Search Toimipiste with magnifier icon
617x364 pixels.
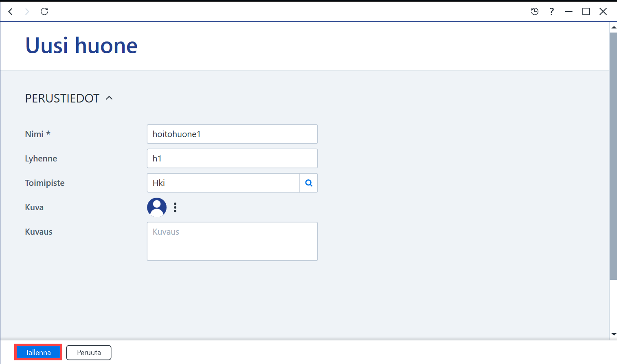tap(309, 183)
